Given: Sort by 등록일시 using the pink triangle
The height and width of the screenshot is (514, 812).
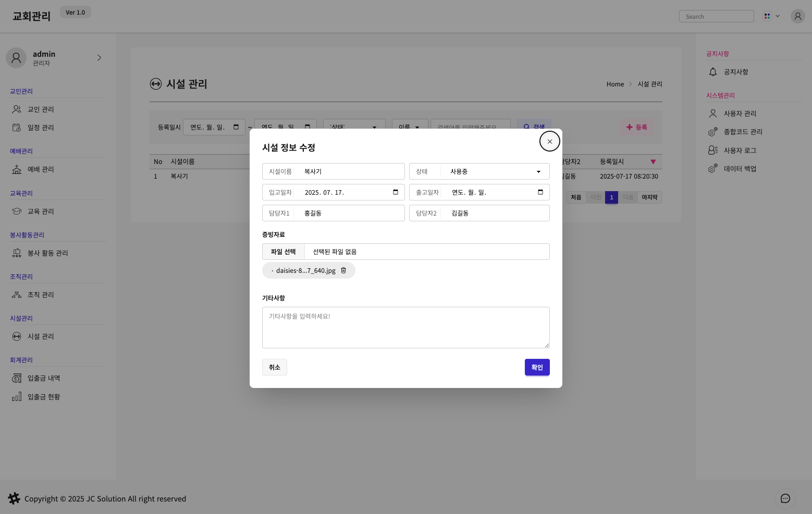Looking at the screenshot, I should point(653,162).
